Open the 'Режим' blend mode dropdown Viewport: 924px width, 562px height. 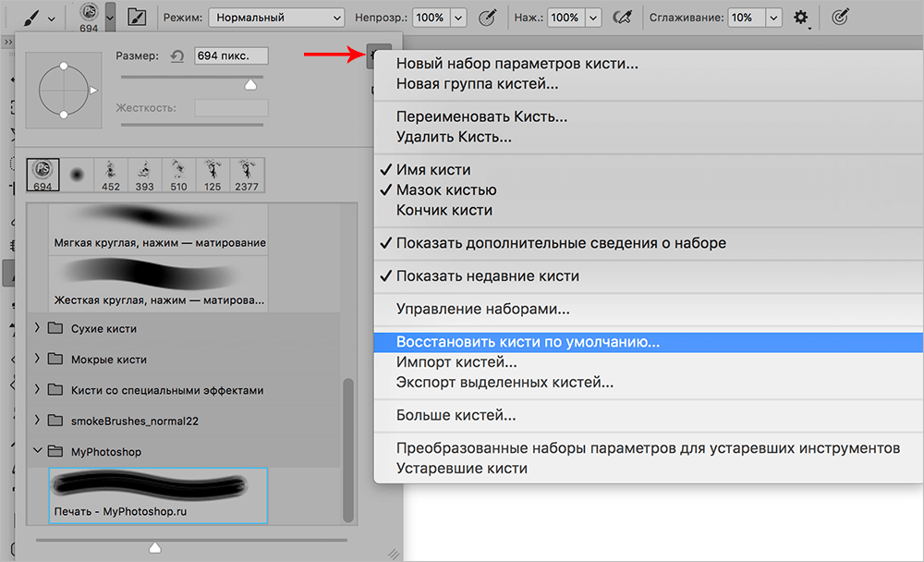click(x=275, y=18)
